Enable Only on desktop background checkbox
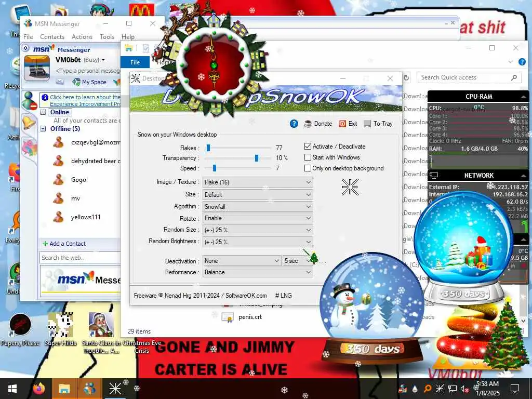532x399 pixels. [x=308, y=168]
